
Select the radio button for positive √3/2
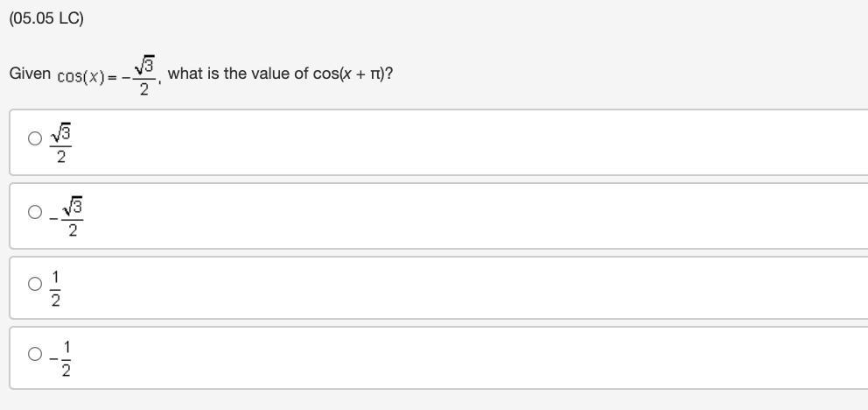click(x=35, y=138)
